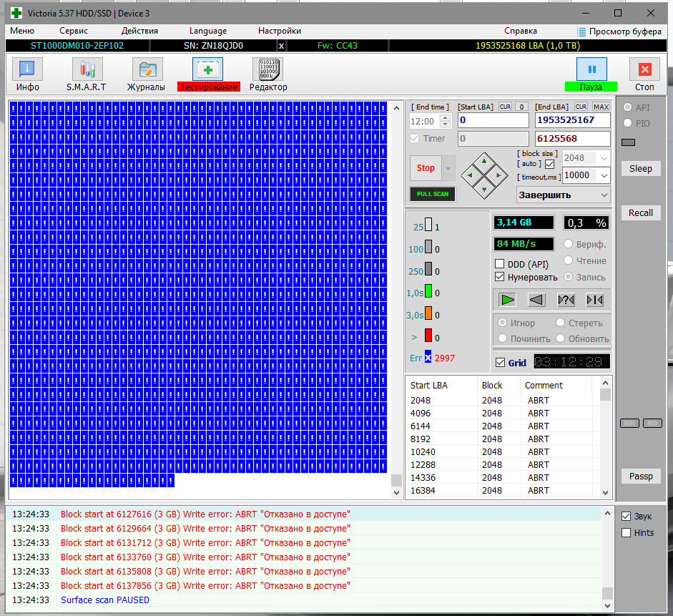
Task: Click the blue Err X block icon
Action: 428,357
